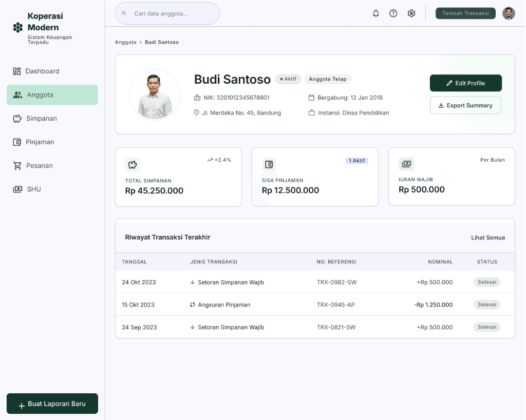Click the Total Simpanan piggy bank icon
Viewport: 526px width, 420px height.
[133, 165]
